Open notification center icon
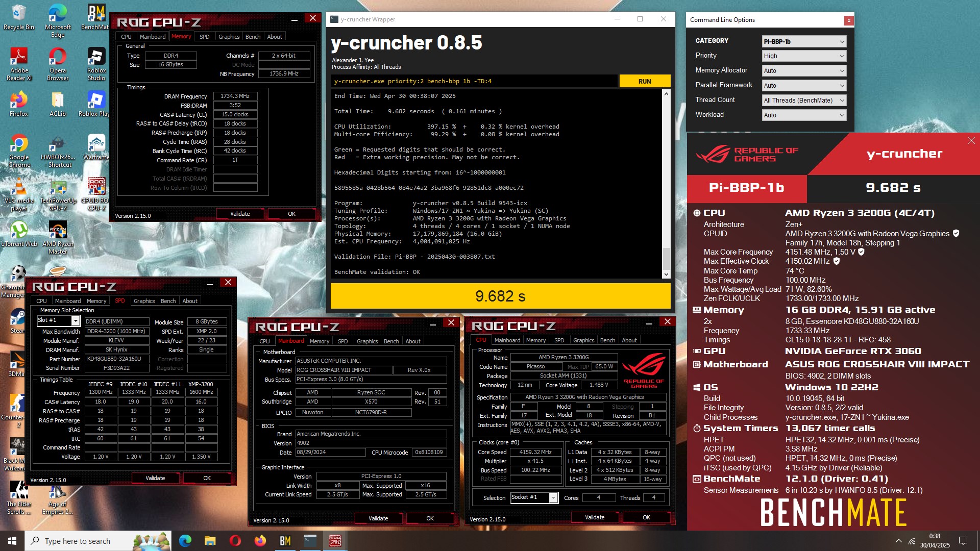 [x=963, y=541]
